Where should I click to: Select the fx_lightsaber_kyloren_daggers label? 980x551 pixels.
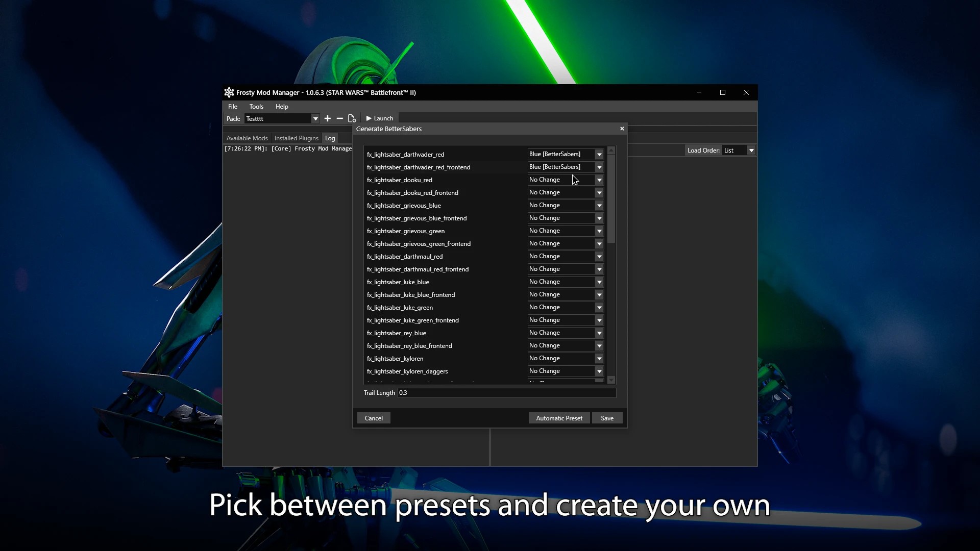point(407,371)
